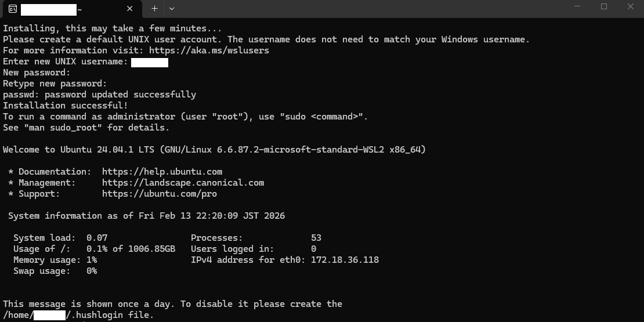Click the terminal profile icon on the tab

(x=12, y=9)
